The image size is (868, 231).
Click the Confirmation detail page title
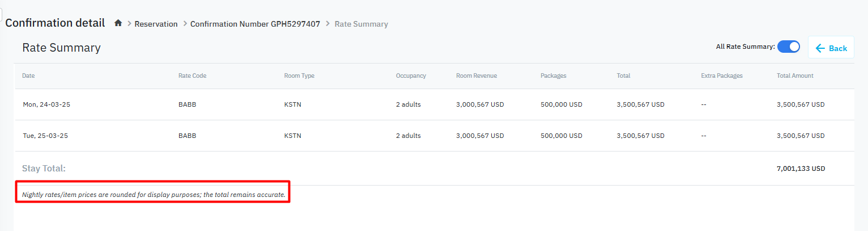55,23
